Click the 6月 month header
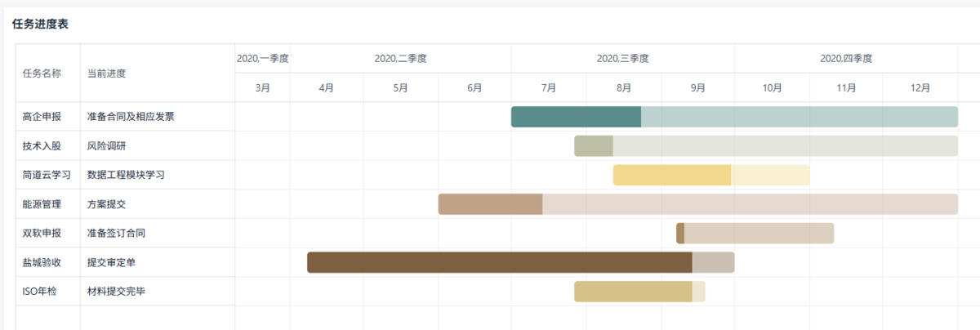980x330 pixels. click(x=475, y=87)
